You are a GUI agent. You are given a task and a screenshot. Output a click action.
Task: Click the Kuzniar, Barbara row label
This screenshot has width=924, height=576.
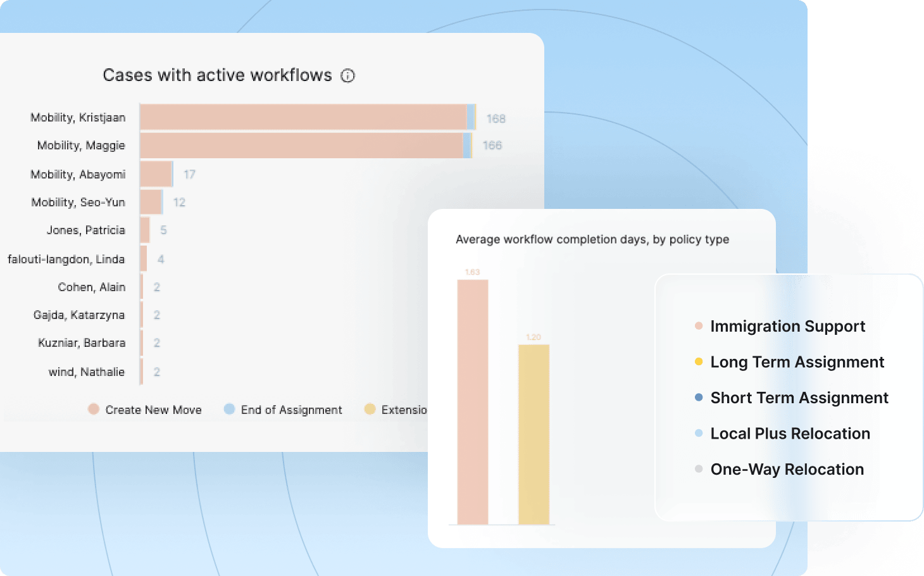[82, 343]
